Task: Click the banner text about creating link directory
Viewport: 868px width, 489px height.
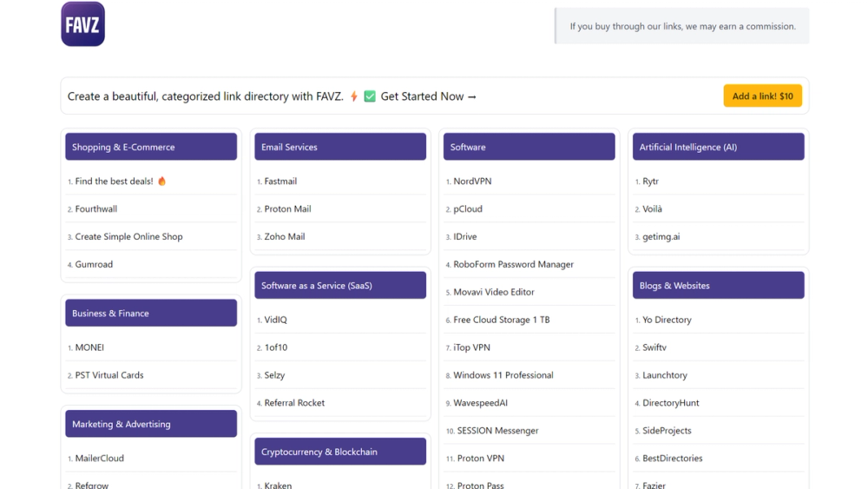Action: [x=206, y=96]
